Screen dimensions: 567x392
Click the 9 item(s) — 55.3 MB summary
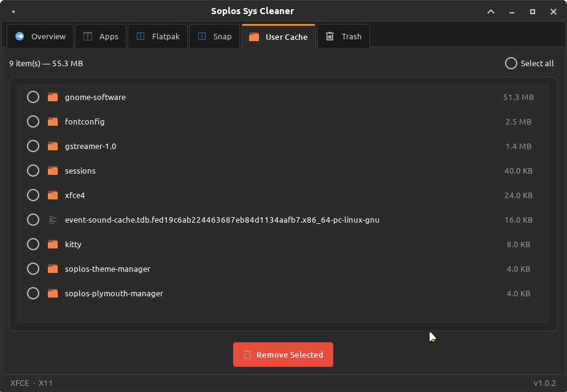[x=46, y=64]
